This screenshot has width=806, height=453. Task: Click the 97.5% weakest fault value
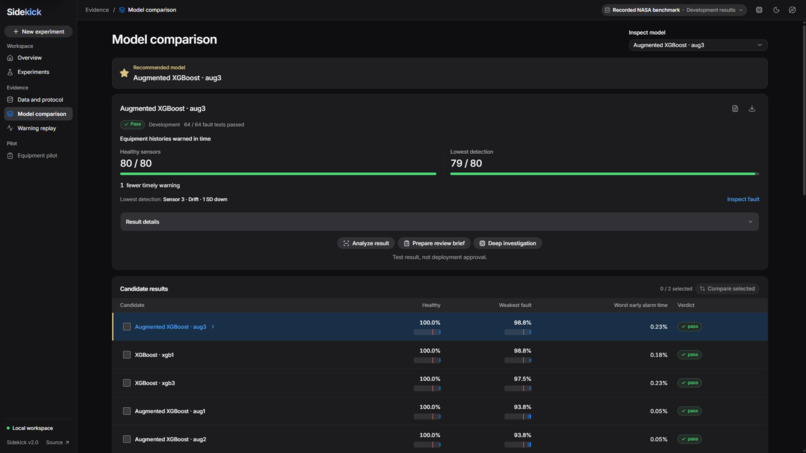click(522, 379)
